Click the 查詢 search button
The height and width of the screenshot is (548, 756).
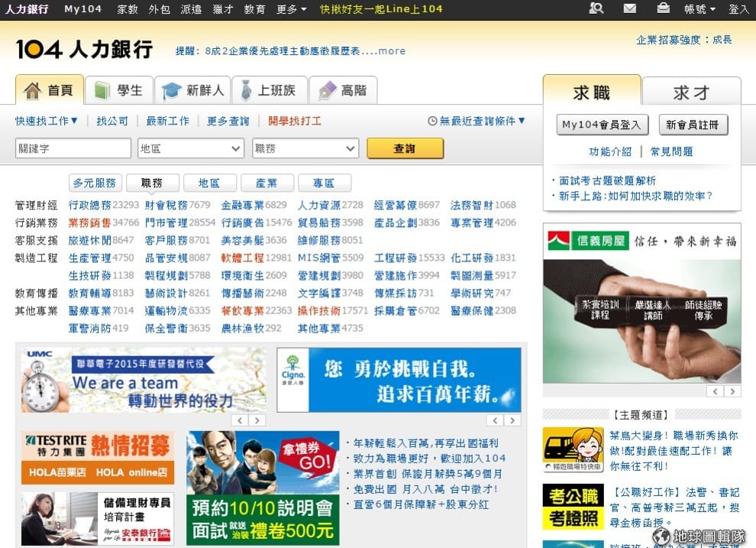(x=405, y=148)
